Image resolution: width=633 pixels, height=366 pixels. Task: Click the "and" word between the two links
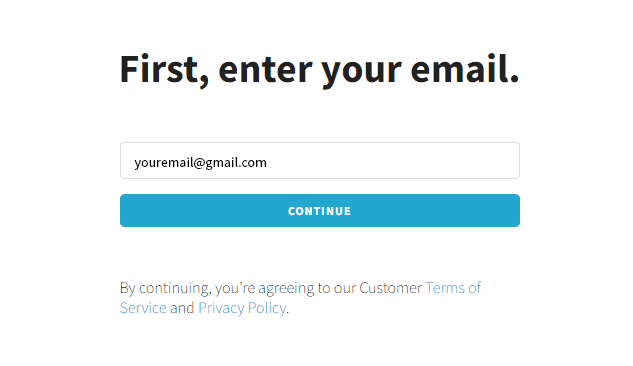[182, 308]
